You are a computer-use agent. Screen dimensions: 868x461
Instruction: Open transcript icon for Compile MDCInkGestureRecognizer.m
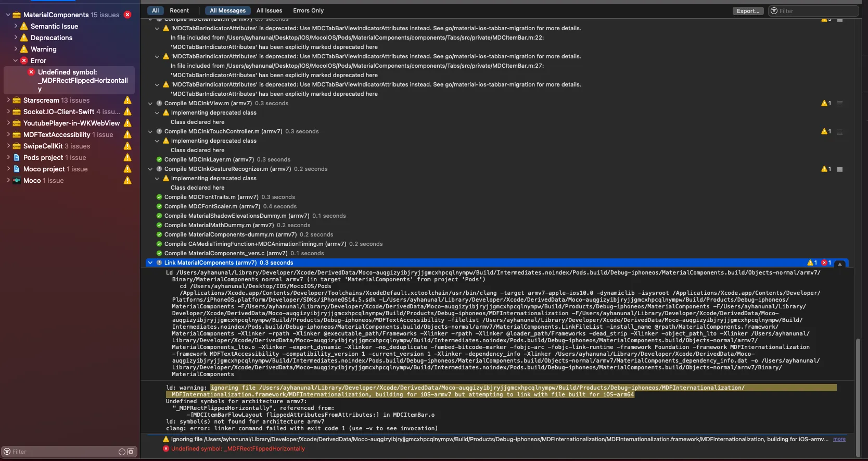[x=839, y=169]
